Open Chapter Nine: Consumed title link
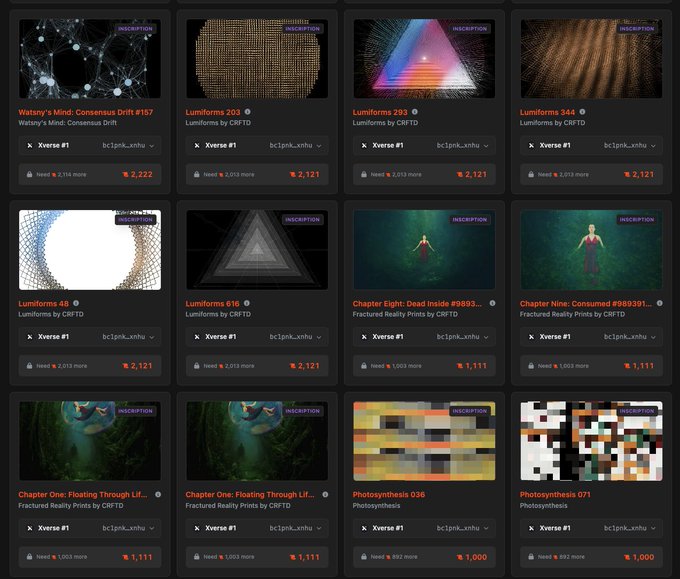680x579 pixels. coord(585,304)
